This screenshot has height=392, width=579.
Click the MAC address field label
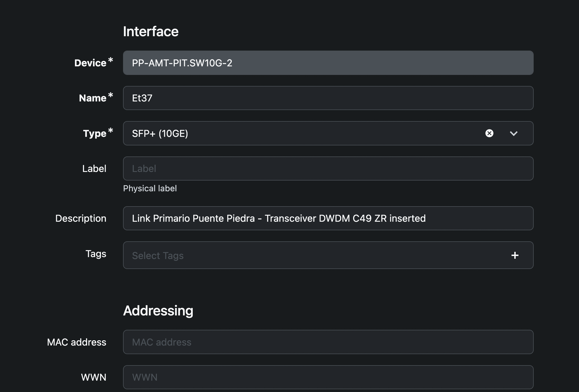[x=77, y=342]
